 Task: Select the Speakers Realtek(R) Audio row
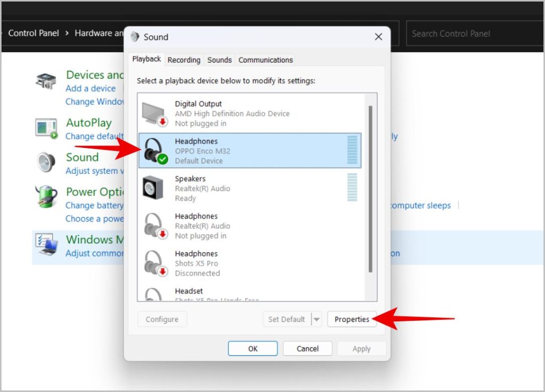pos(250,188)
